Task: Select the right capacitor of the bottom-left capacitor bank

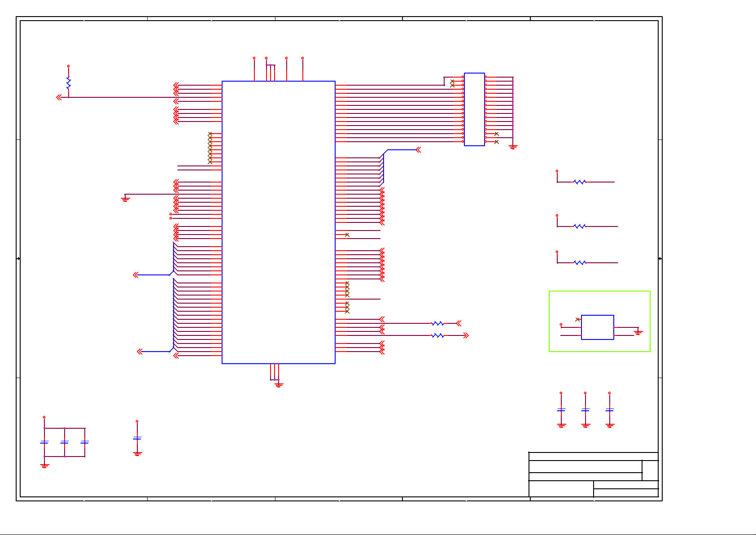Action: click(x=84, y=443)
